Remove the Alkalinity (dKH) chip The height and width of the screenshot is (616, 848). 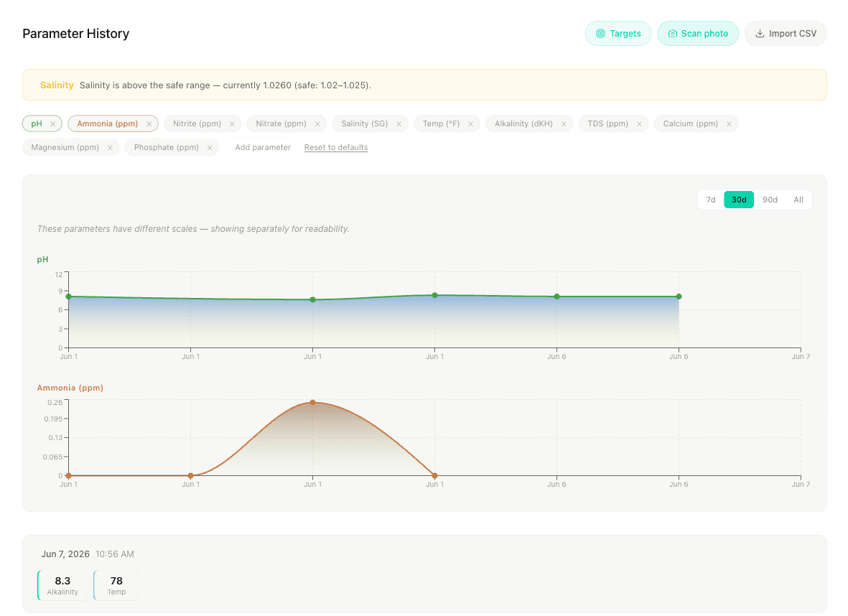[x=564, y=124]
